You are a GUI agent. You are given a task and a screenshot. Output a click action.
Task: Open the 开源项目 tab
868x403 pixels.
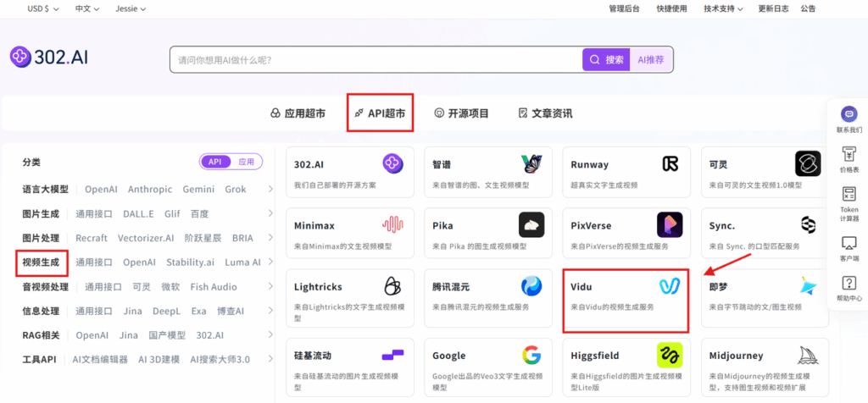pos(461,113)
